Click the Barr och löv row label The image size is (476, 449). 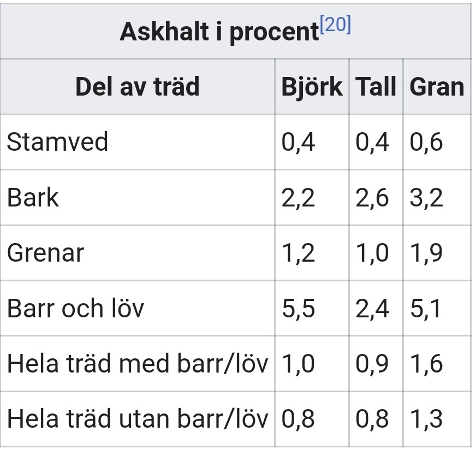(x=75, y=309)
